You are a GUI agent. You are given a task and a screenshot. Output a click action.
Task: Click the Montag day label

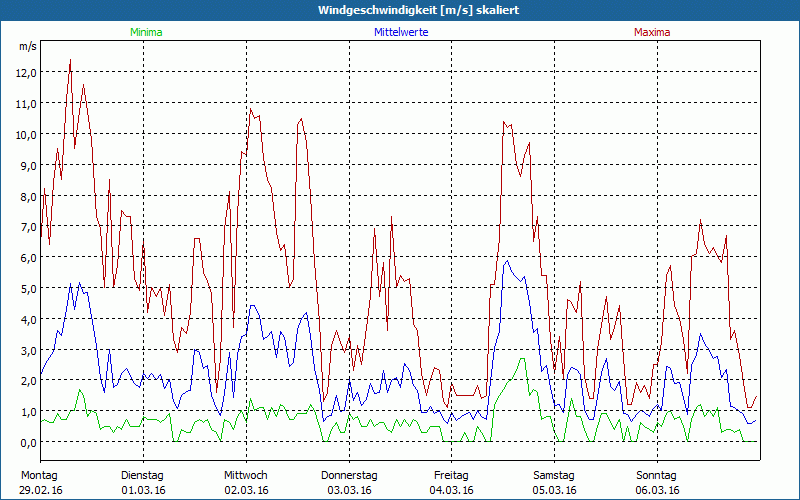tap(39, 476)
